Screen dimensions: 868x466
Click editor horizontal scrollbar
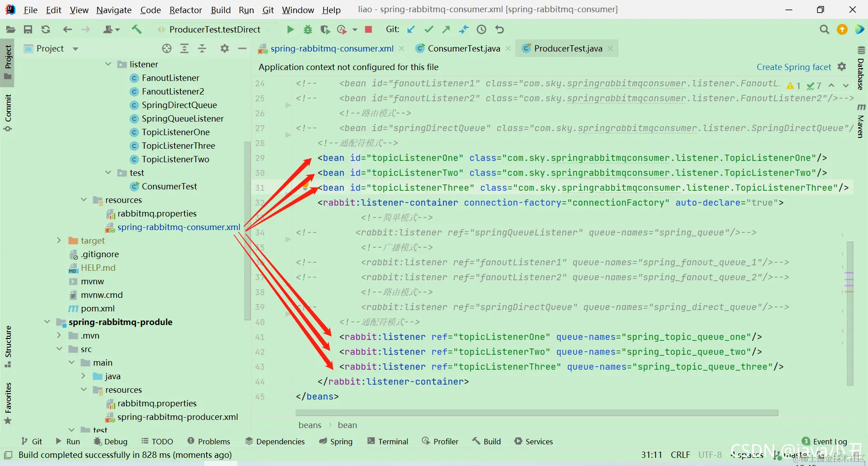point(537,413)
